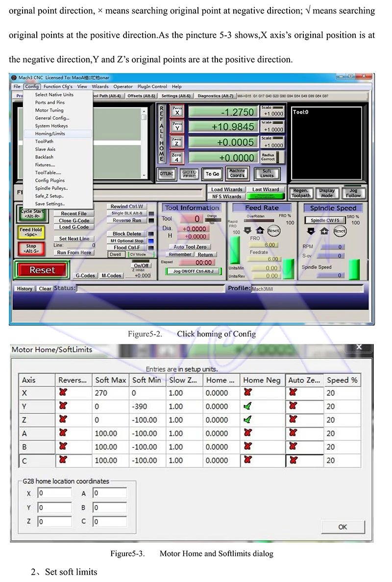Click G-code list scroll down arrow
The height and width of the screenshot is (582, 392).
[144, 175]
